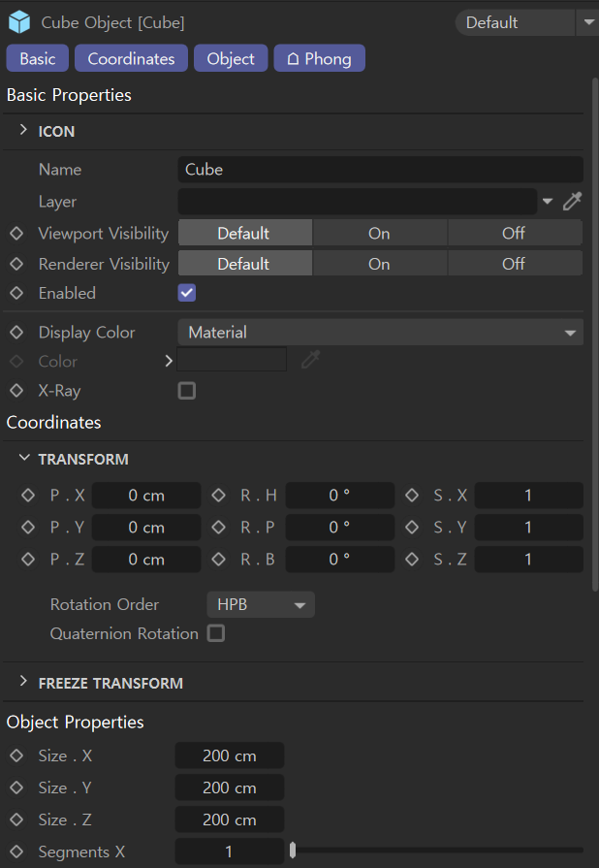Click keyframe diamond next to Viewport Visibility

(x=16, y=234)
